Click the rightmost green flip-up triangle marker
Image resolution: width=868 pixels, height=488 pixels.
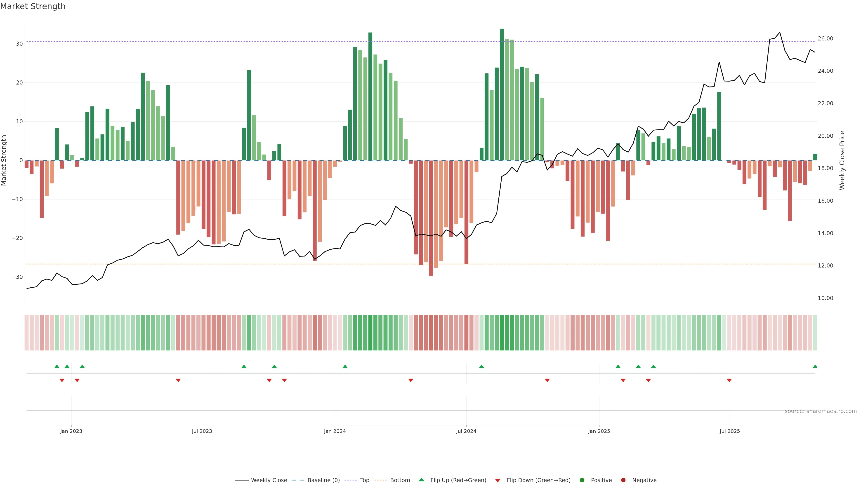[815, 366]
